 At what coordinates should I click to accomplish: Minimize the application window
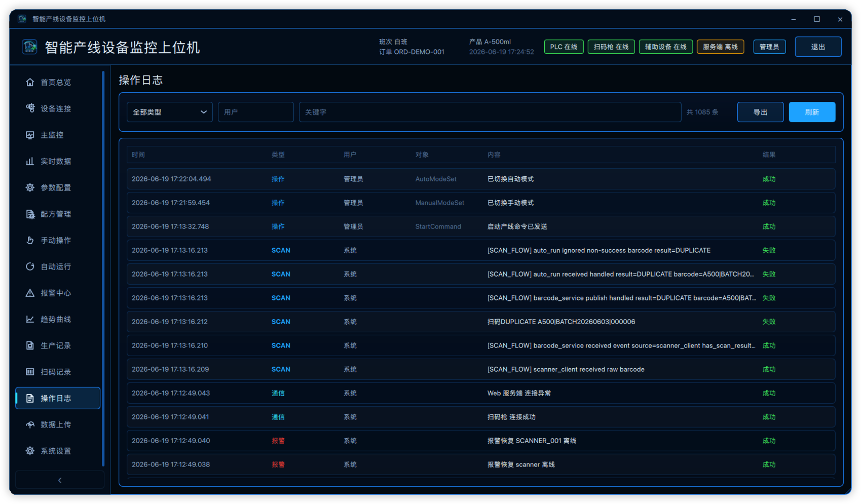coord(794,19)
